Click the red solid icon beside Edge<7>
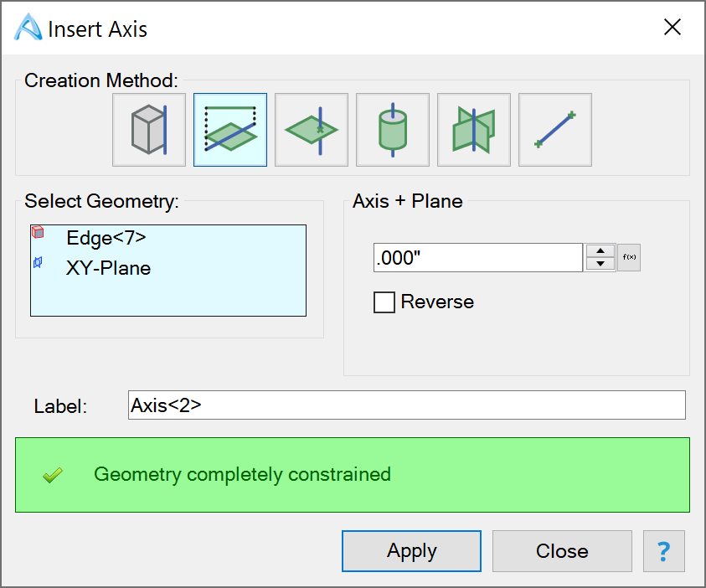 [x=38, y=232]
